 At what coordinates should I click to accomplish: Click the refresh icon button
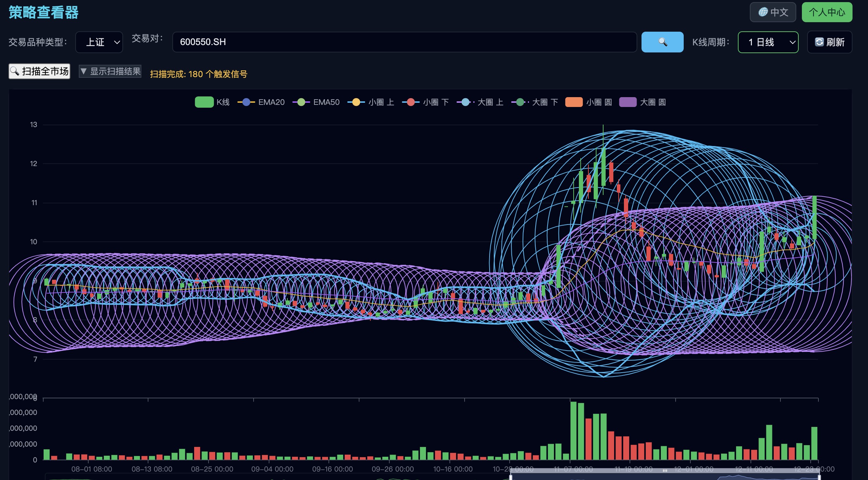[x=819, y=42]
